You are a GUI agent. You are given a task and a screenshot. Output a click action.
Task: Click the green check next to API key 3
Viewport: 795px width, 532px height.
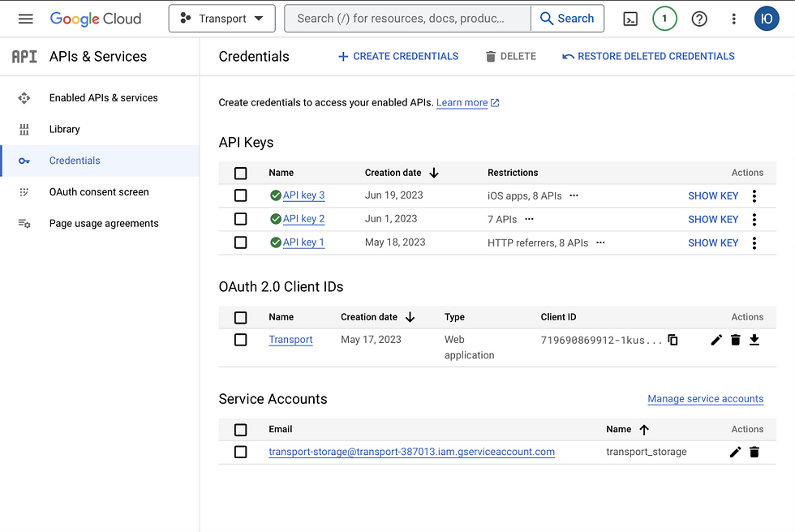click(275, 195)
